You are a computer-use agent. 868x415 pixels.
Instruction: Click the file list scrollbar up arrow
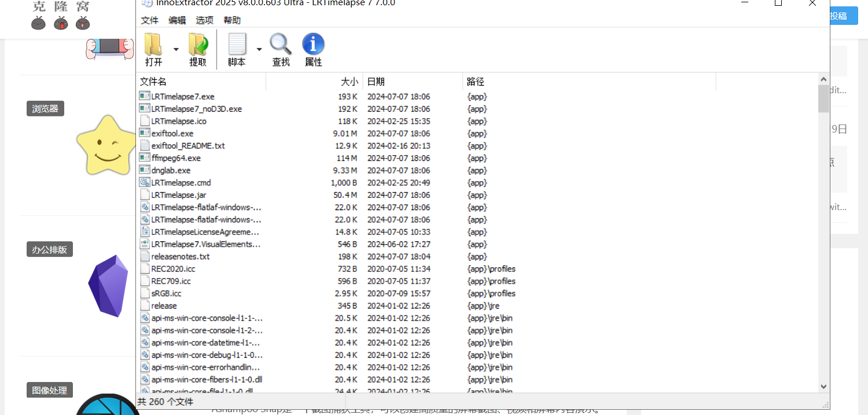(823, 79)
